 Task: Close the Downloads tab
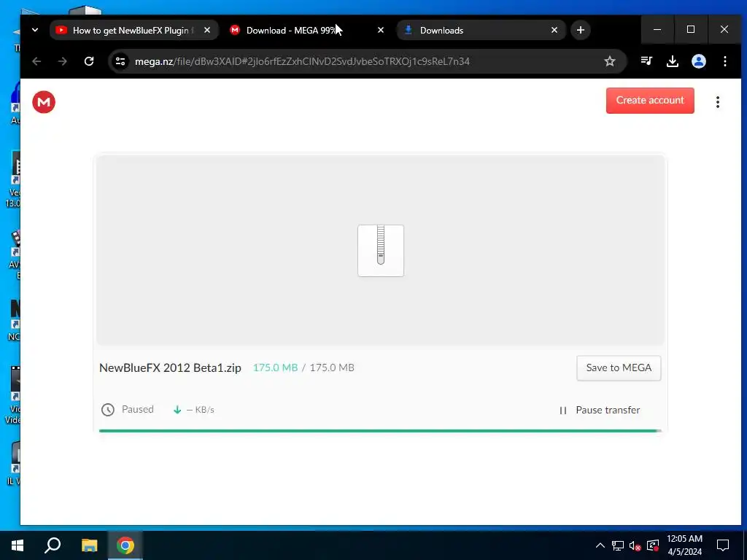click(554, 30)
